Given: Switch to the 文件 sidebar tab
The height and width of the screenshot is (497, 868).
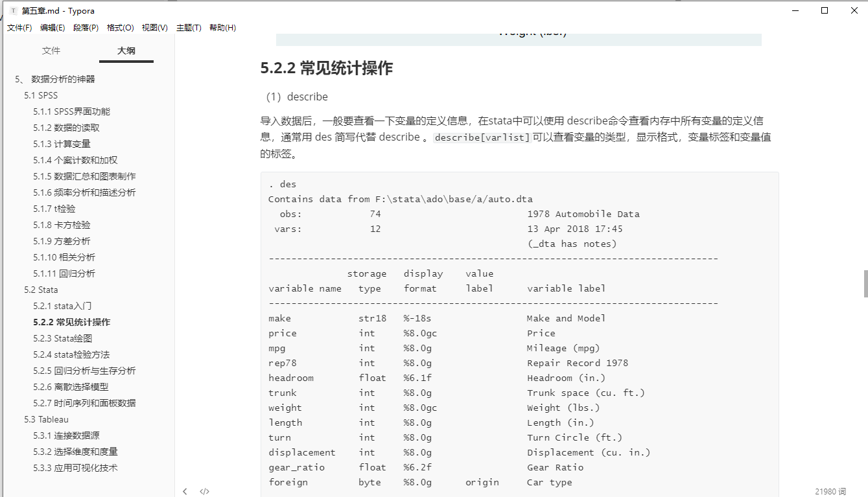Looking at the screenshot, I should point(51,51).
